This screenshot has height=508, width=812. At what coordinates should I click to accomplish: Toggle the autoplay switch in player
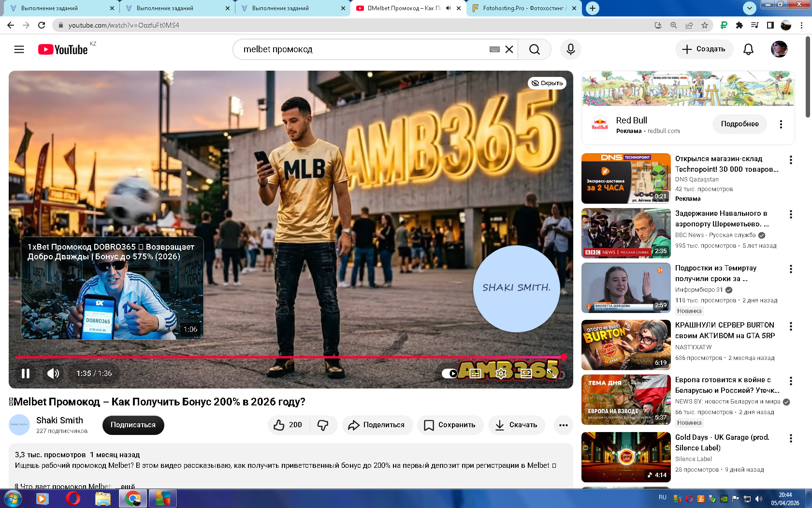450,374
